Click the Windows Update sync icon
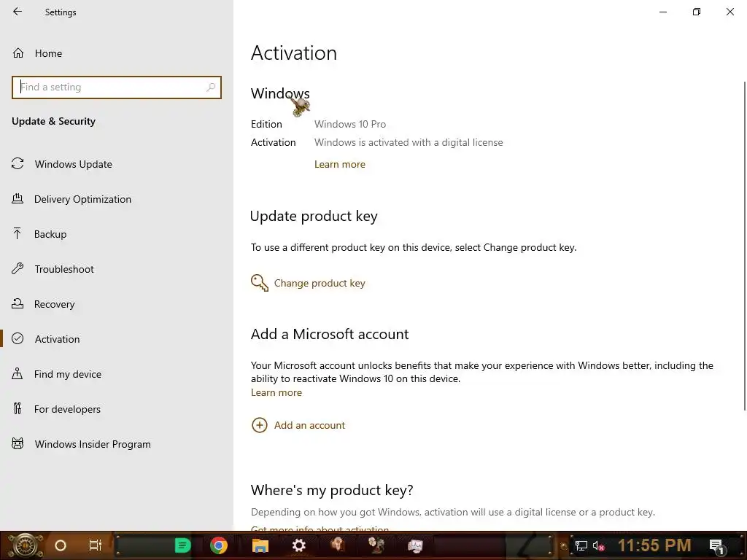The width and height of the screenshot is (747, 560). (18, 164)
